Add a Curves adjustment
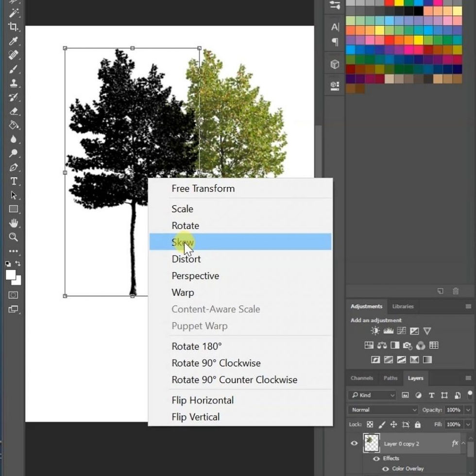The image size is (476, 476). point(401,331)
